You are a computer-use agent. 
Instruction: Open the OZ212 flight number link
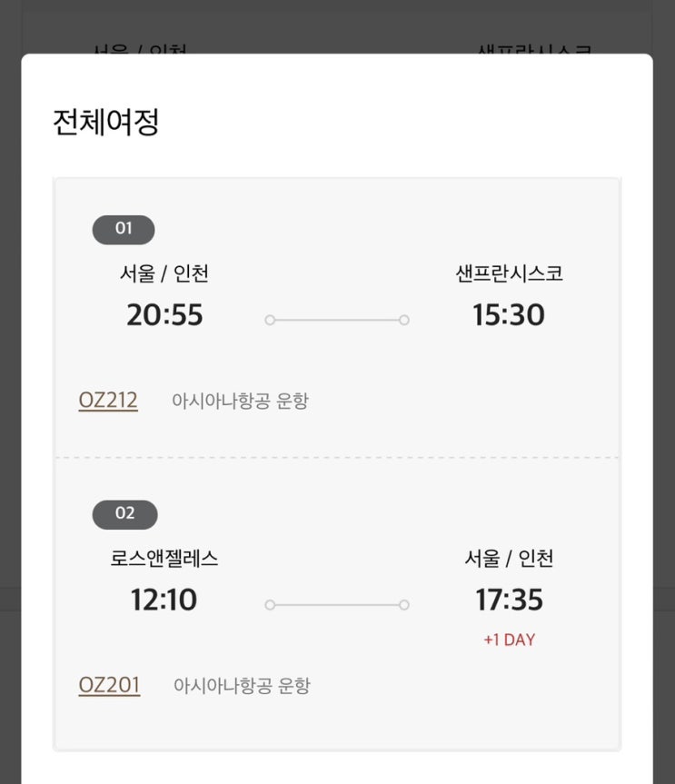(x=108, y=401)
